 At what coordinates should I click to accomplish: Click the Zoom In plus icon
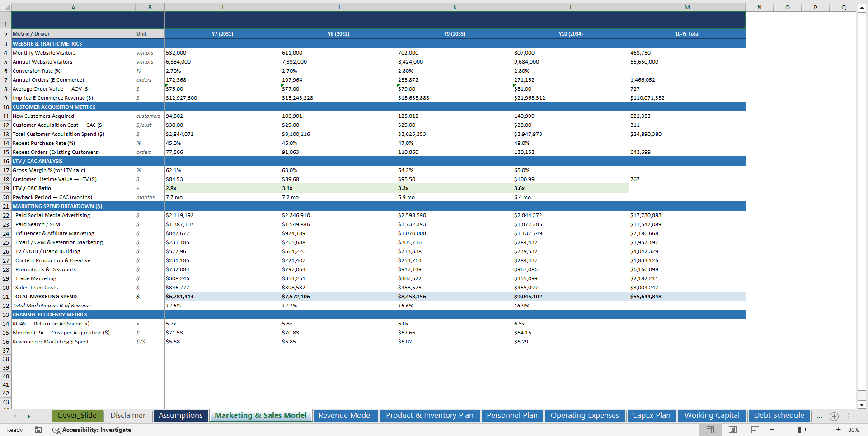838,430
